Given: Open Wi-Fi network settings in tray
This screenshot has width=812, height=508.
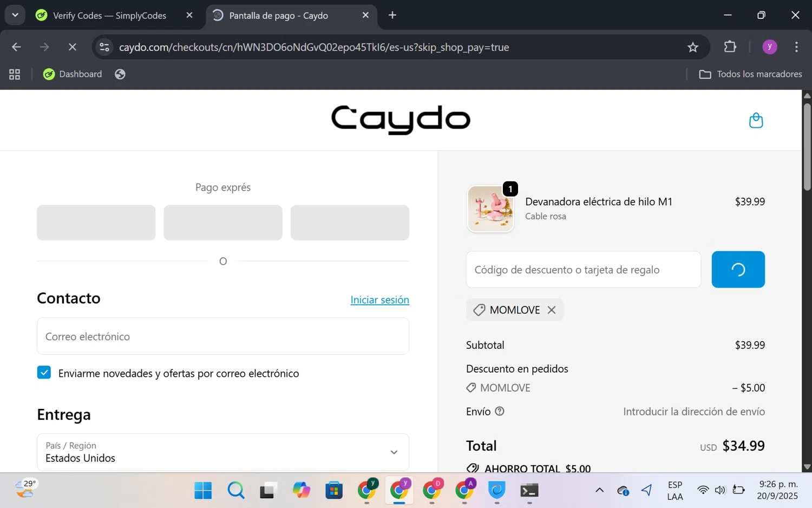Looking at the screenshot, I should [x=703, y=491].
